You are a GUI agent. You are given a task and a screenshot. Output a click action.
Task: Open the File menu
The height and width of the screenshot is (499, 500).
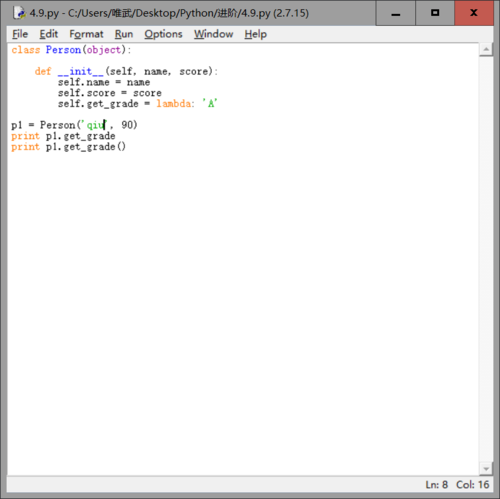coord(20,34)
